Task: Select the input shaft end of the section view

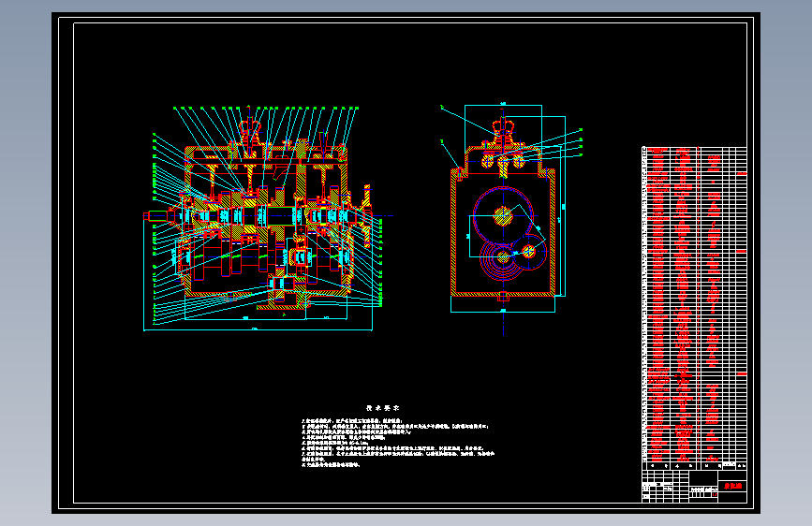Action: click(x=155, y=216)
